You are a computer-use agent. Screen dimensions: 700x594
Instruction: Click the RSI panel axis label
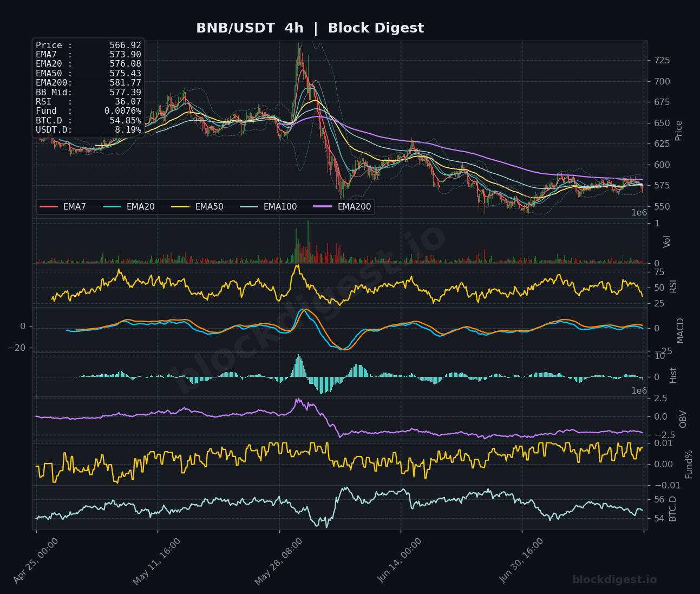pyautogui.click(x=673, y=286)
